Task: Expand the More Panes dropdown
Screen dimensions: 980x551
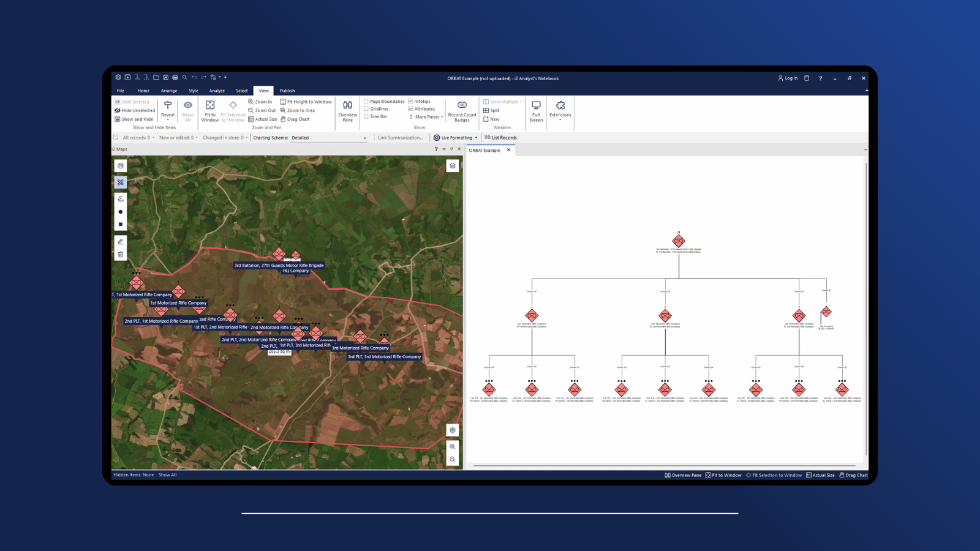Action: pyautogui.click(x=426, y=117)
